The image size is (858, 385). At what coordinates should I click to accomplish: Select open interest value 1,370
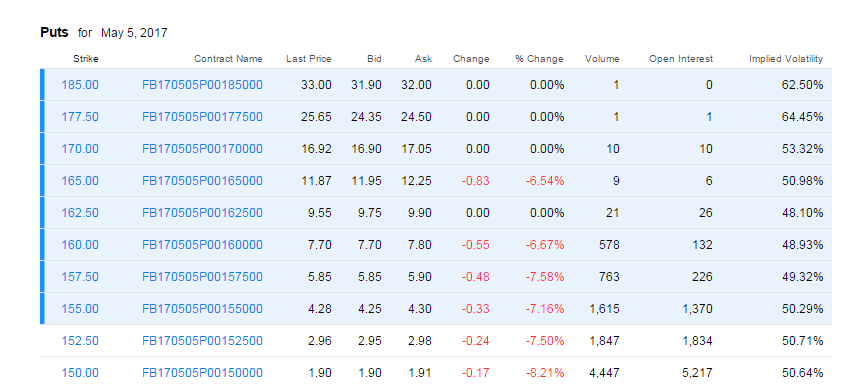[x=697, y=309]
